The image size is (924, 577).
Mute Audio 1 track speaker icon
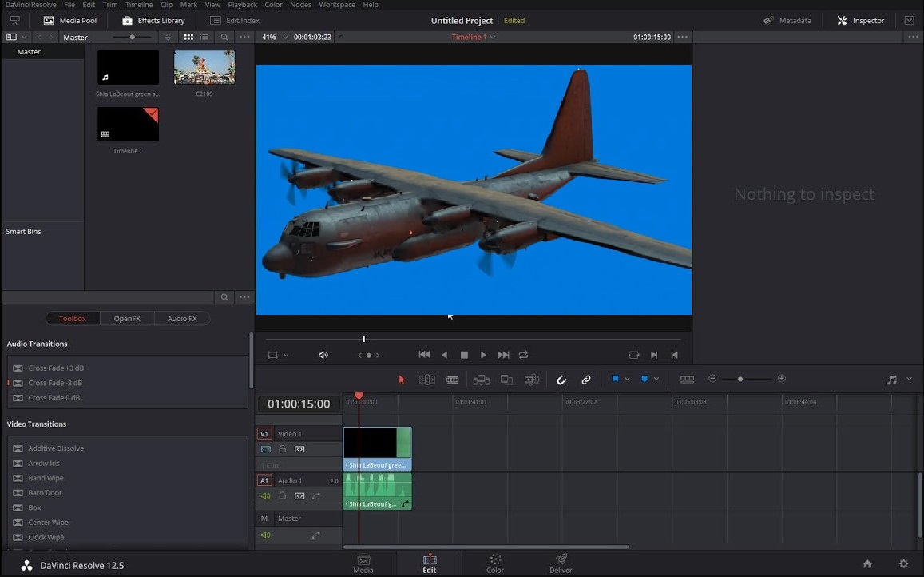coord(266,496)
